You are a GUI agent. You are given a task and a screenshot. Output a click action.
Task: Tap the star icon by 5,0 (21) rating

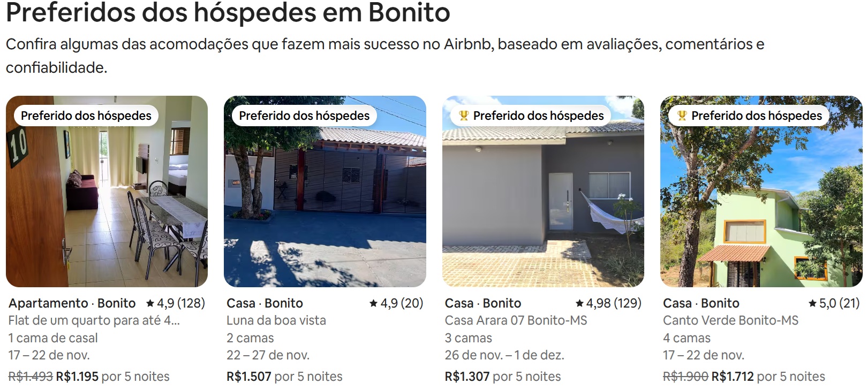coord(812,304)
